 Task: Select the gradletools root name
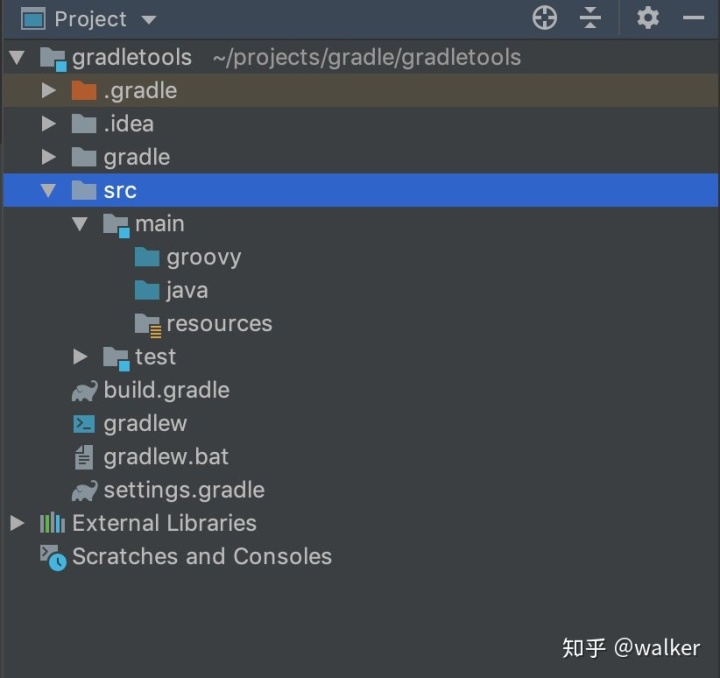[132, 58]
